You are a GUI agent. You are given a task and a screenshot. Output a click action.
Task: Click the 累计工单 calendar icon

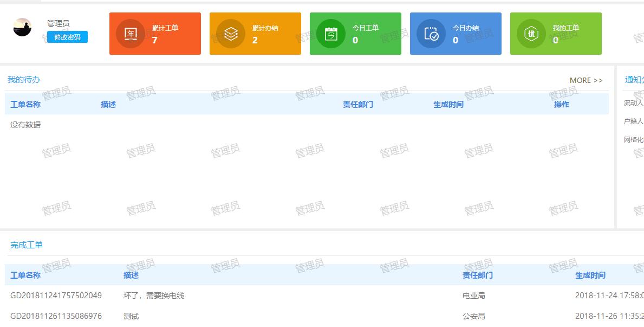click(130, 33)
